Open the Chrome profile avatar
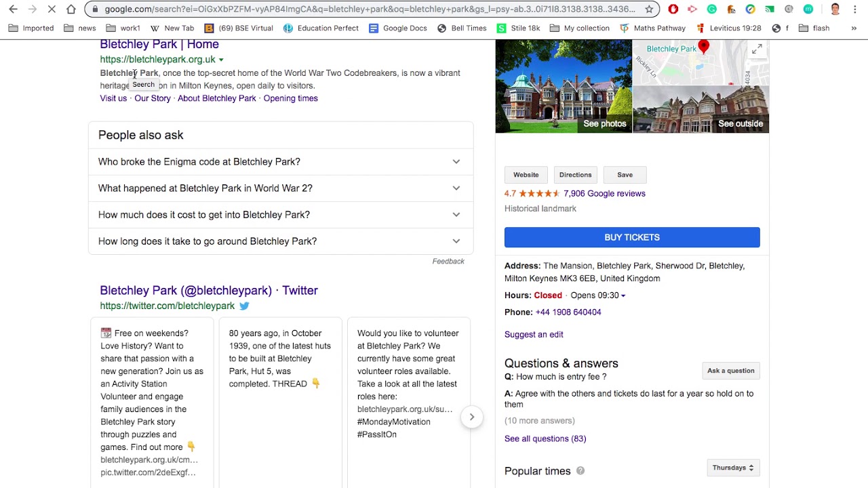868x488 pixels. point(835,9)
